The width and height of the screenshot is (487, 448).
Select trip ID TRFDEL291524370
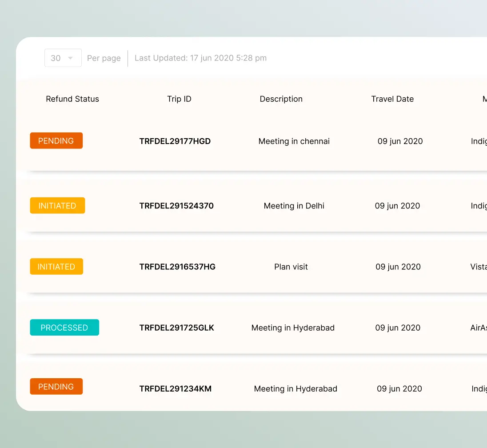(176, 205)
